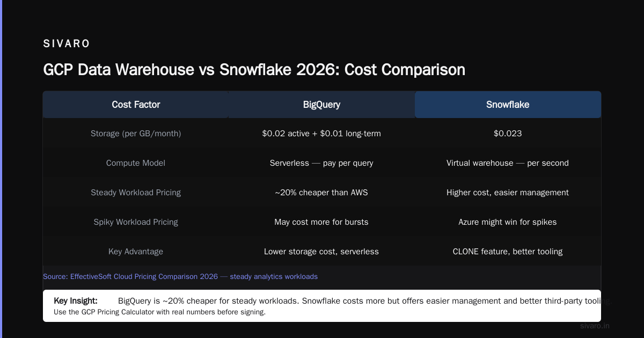Click the Steady Workload Pricing row label
The width and height of the screenshot is (644, 338).
coord(136,193)
